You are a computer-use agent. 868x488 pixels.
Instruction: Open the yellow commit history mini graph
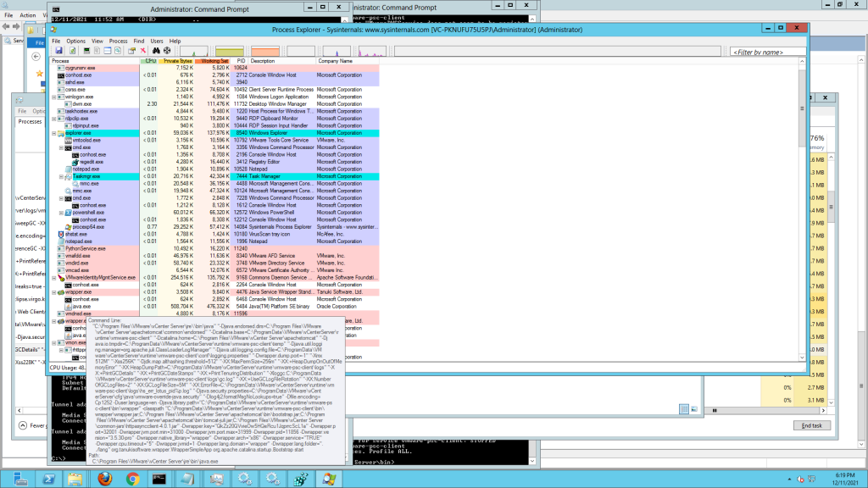coord(229,52)
